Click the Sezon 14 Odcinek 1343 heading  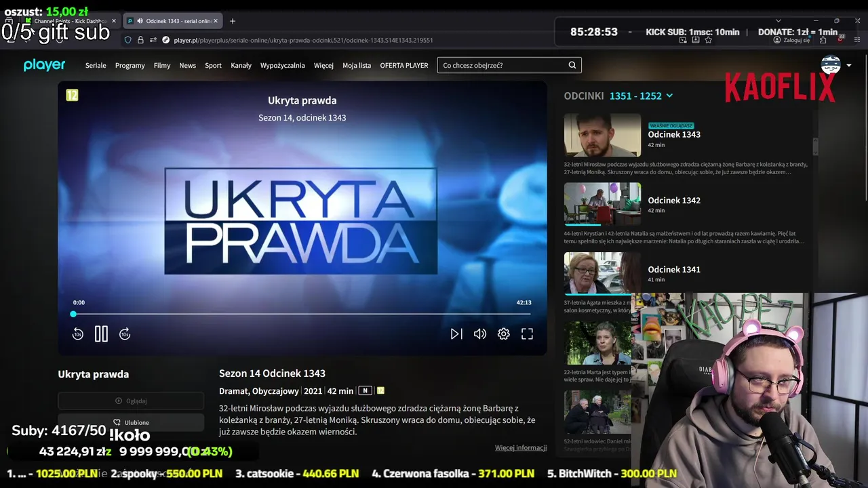coord(272,373)
